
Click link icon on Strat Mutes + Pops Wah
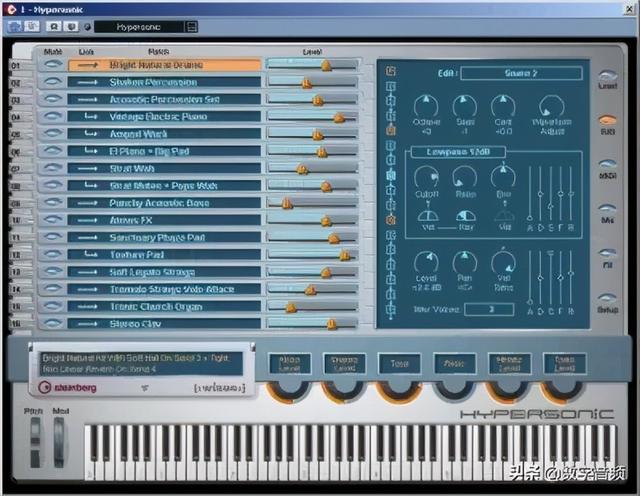pyautogui.click(x=91, y=186)
